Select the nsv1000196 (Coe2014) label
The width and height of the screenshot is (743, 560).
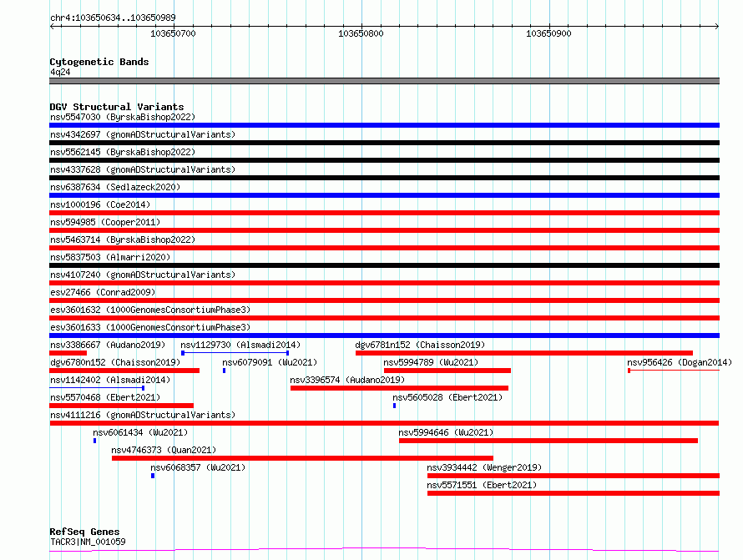coord(100,204)
